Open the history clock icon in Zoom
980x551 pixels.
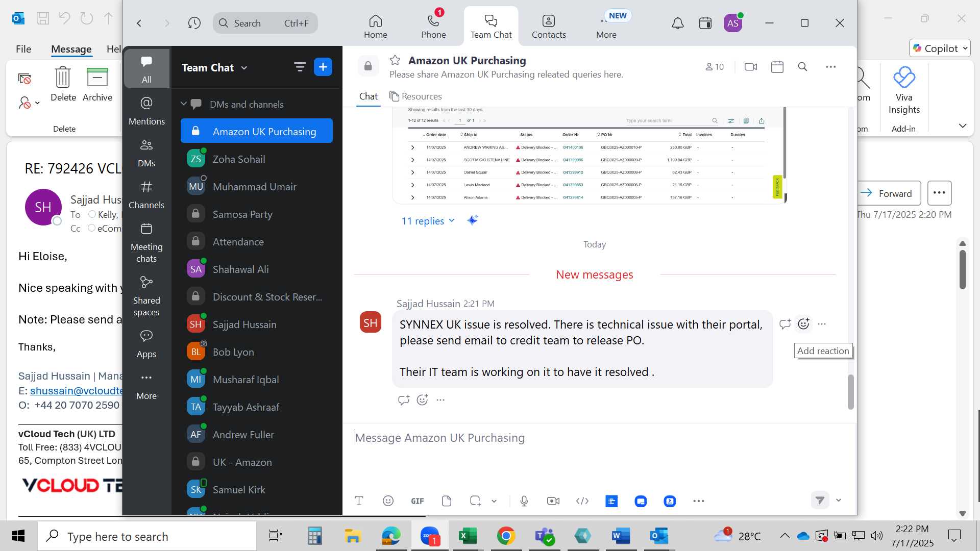pos(194,23)
